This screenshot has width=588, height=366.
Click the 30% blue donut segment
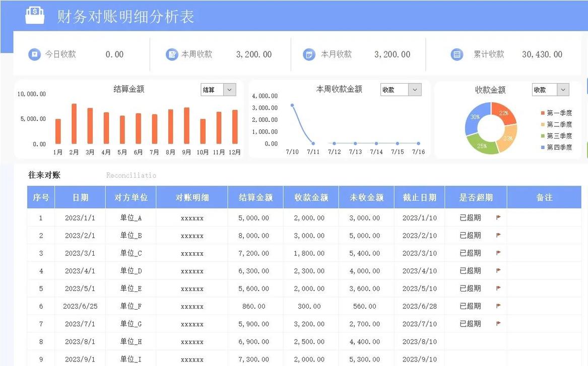click(476, 117)
